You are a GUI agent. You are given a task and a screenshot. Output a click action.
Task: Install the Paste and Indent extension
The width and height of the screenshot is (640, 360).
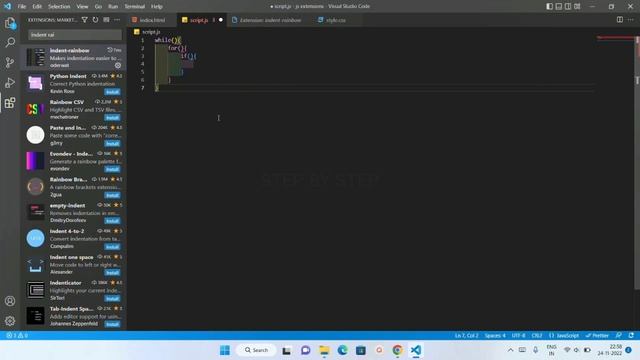pyautogui.click(x=112, y=143)
